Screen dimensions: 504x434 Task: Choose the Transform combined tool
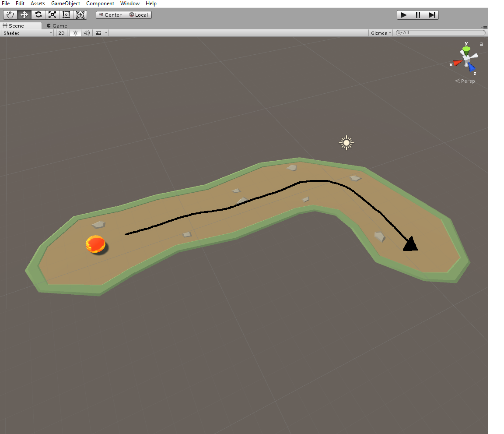click(80, 14)
